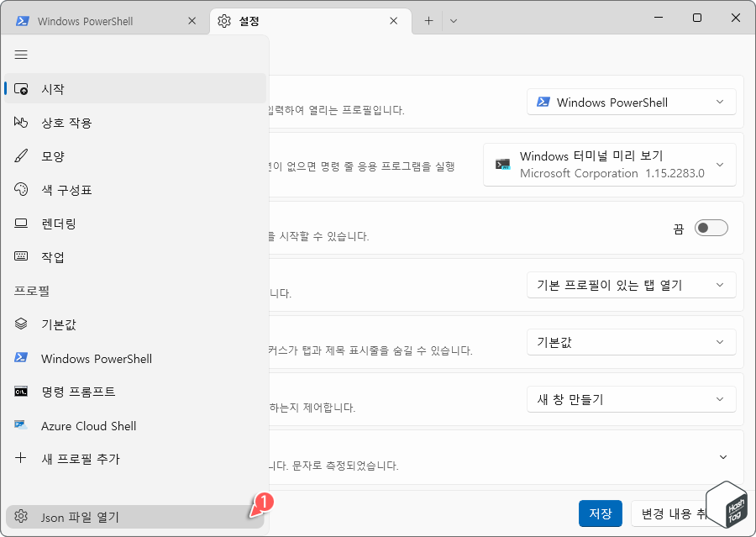Click the 상호 작용 pointer icon
The image size is (756, 537).
click(21, 122)
